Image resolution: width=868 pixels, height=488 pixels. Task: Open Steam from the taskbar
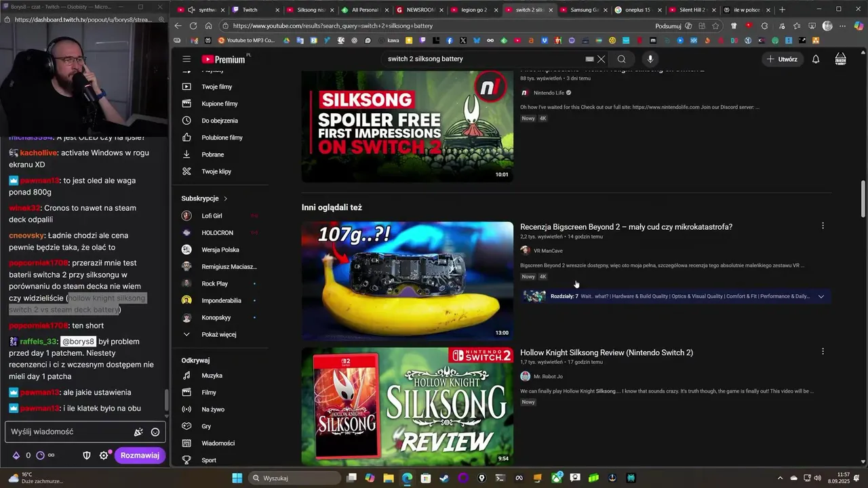(x=443, y=478)
